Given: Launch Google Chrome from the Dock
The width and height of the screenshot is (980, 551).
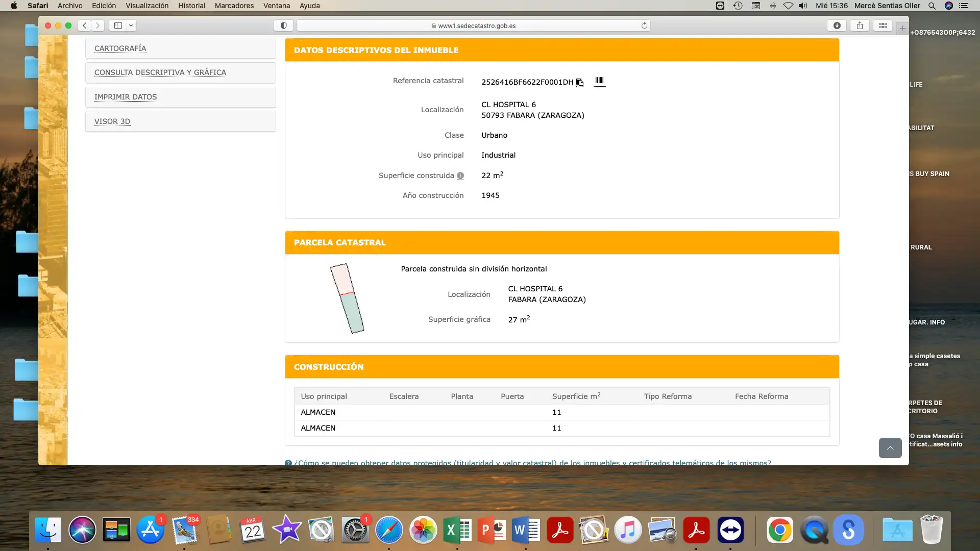Looking at the screenshot, I should click(780, 530).
